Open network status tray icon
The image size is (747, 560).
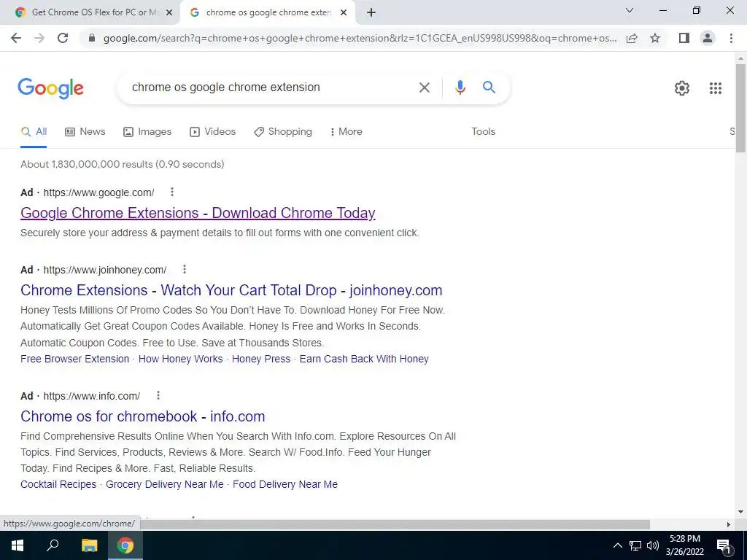click(x=635, y=545)
